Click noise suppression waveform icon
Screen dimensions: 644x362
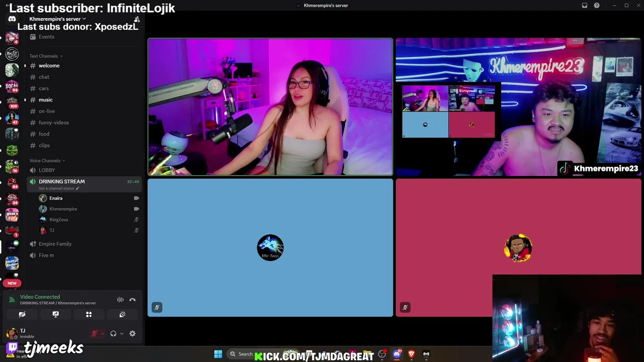point(120,300)
